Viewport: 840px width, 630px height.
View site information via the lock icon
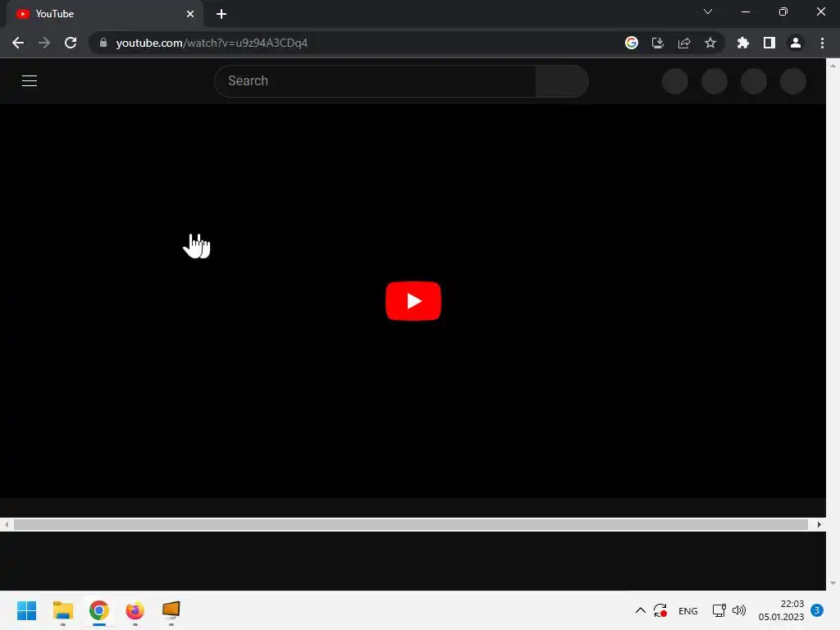(x=103, y=43)
